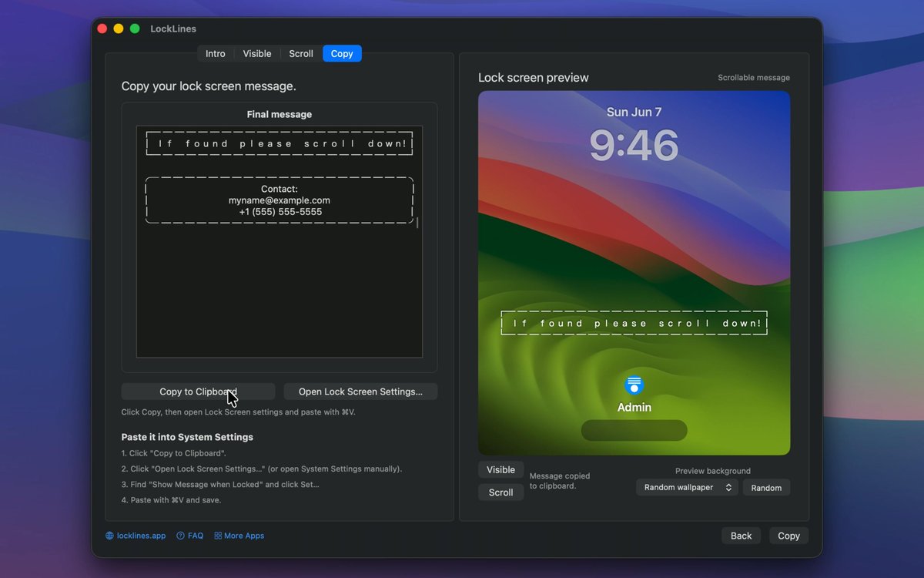Viewport: 924px width, 578px height.
Task: Click the Random background button
Action: (x=766, y=488)
